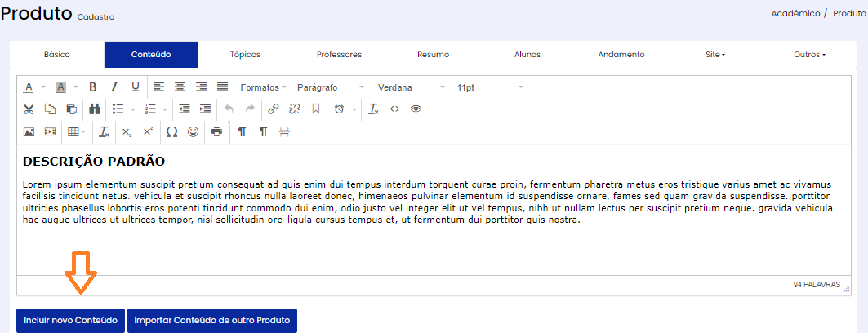Go to the Tópicos tab
Image resolution: width=868 pixels, height=333 pixels.
(245, 55)
